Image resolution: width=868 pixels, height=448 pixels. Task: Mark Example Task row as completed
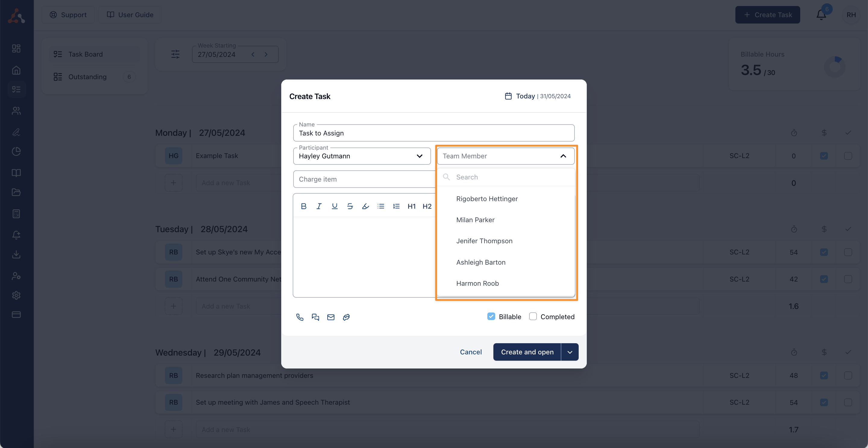[848, 156]
